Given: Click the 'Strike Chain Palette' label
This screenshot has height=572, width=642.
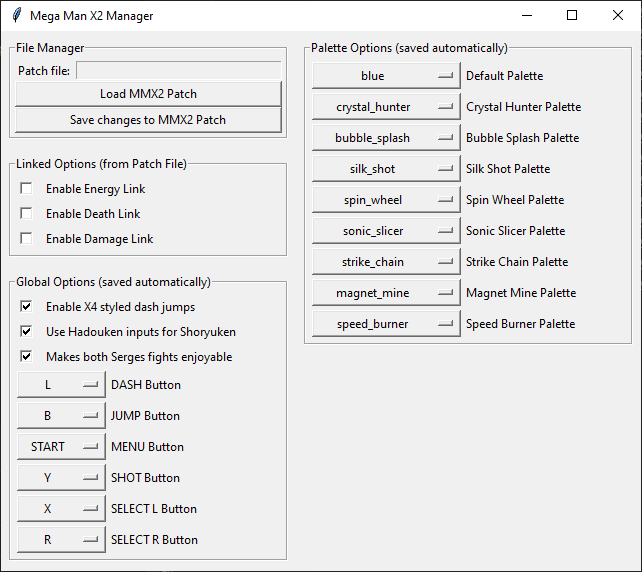Looking at the screenshot, I should (517, 262).
